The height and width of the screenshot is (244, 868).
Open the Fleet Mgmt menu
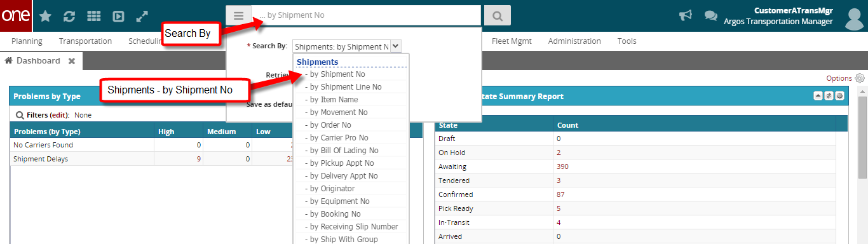point(512,41)
